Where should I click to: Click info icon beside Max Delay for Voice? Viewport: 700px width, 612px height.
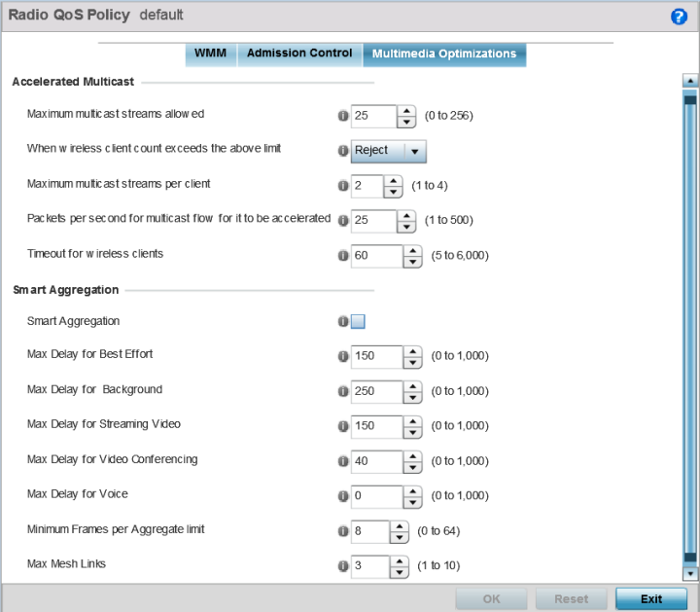(x=343, y=496)
